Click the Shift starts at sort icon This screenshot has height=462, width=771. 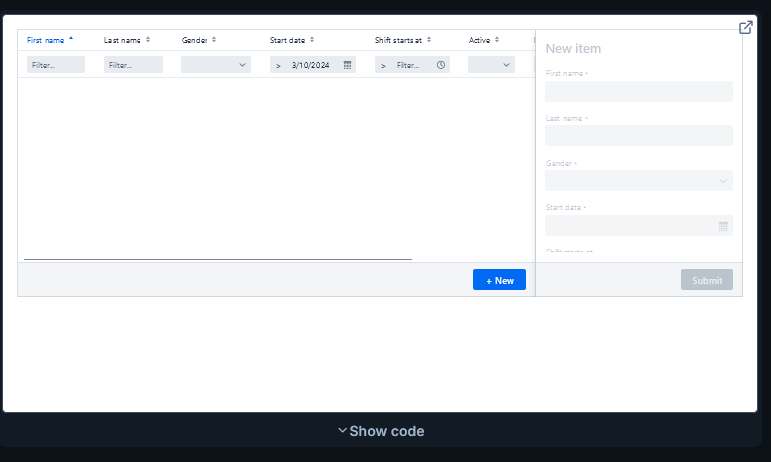[429, 40]
